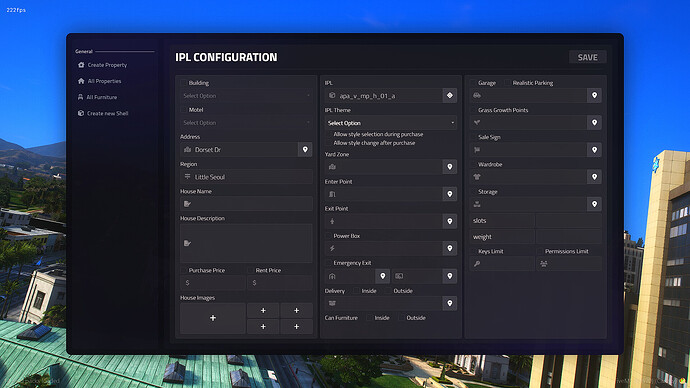
Task: Click the second Emergency Exit location pin
Action: coord(450,276)
